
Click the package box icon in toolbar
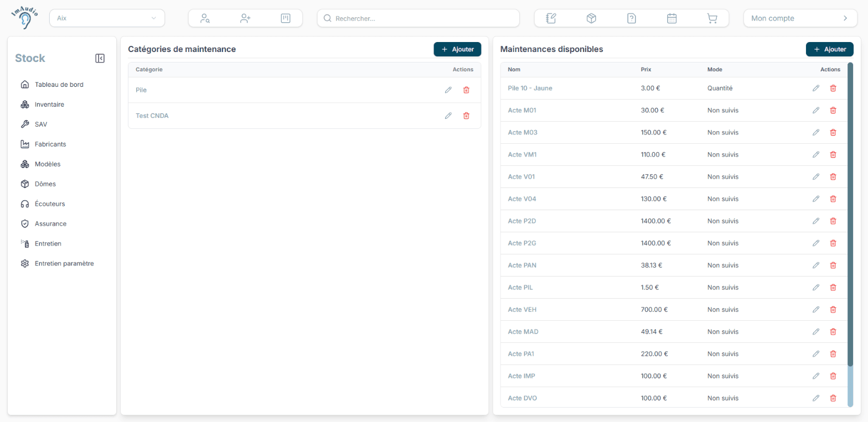click(x=591, y=18)
